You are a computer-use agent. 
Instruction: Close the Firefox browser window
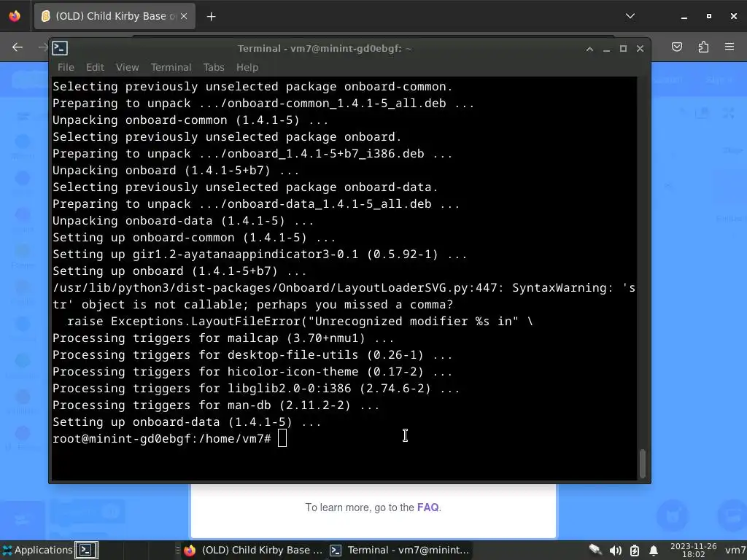pyautogui.click(x=734, y=16)
